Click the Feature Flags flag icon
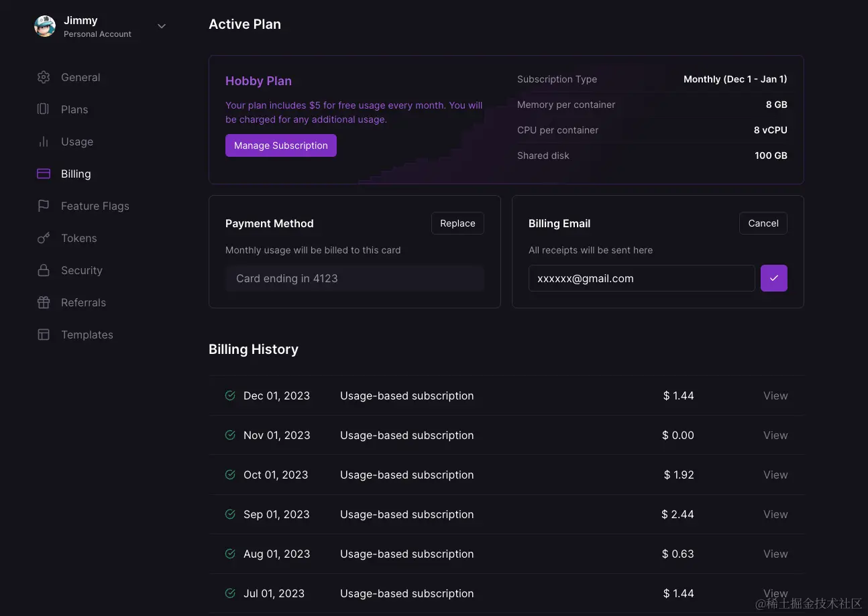Screen dimensions: 868x616 pyautogui.click(x=44, y=206)
